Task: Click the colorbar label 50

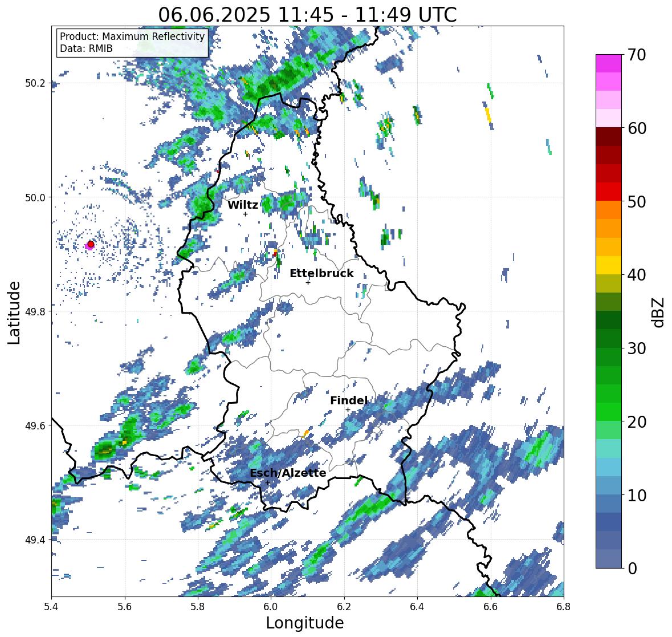Action: pyautogui.click(x=637, y=201)
